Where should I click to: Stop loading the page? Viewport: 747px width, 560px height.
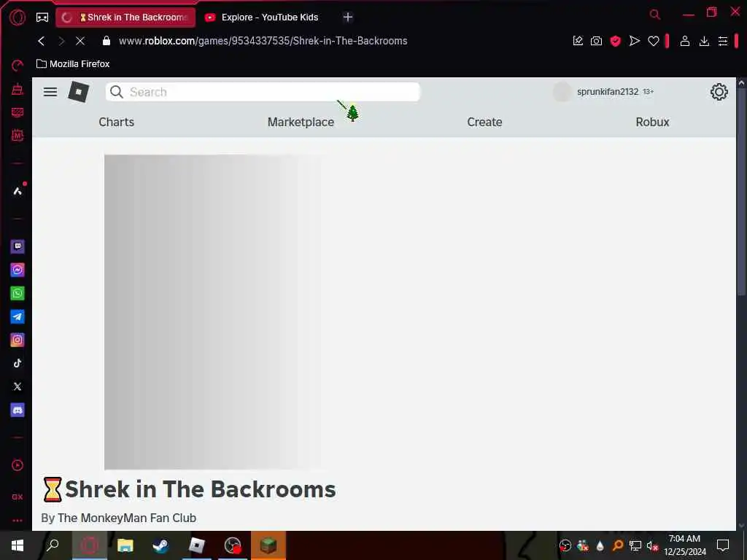[80, 42]
